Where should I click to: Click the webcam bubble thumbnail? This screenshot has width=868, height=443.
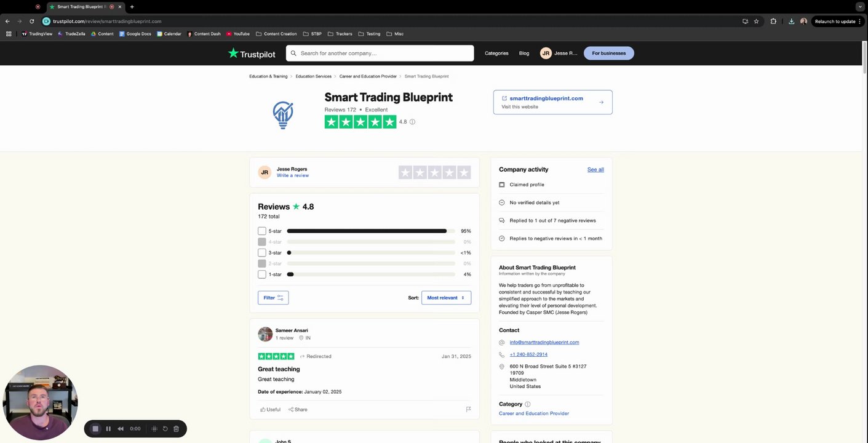point(40,403)
